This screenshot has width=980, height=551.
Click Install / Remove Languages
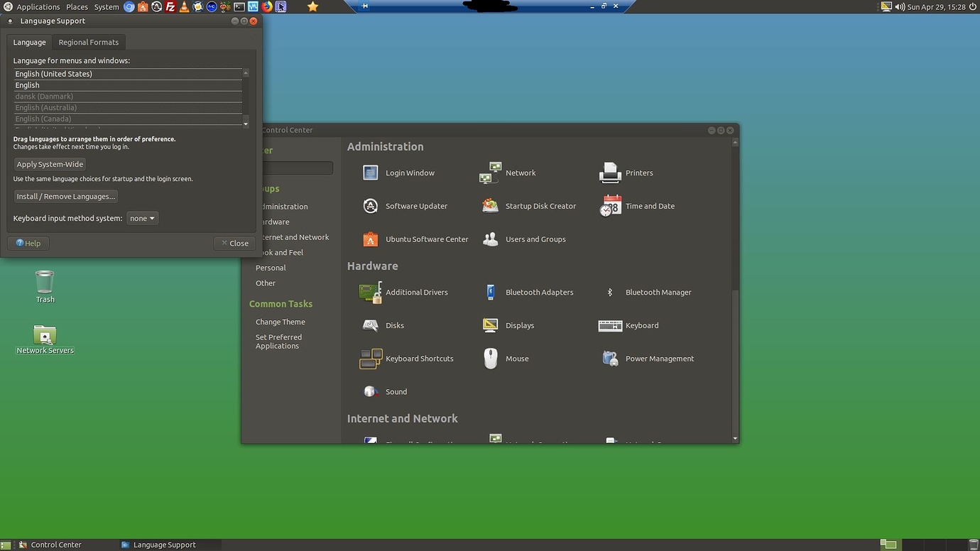tap(65, 196)
